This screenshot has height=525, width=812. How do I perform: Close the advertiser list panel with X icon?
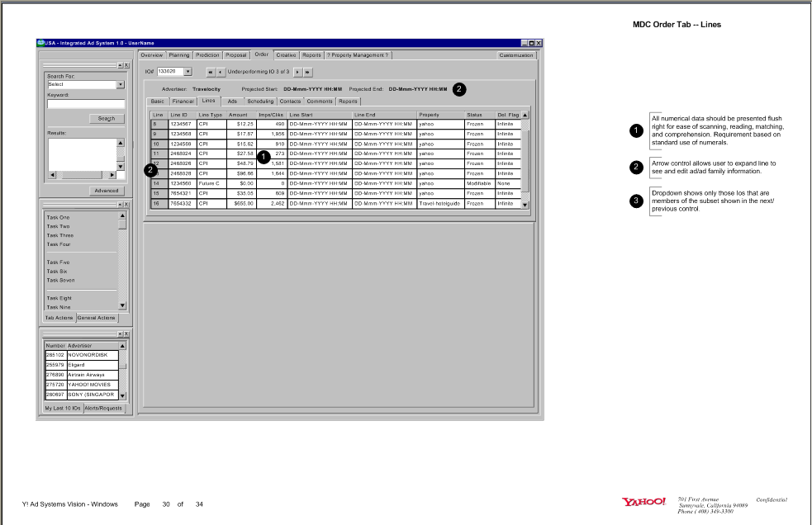(x=126, y=334)
